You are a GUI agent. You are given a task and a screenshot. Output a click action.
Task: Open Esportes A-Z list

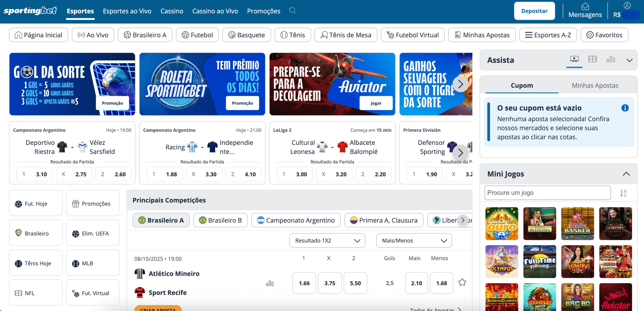[x=548, y=35]
